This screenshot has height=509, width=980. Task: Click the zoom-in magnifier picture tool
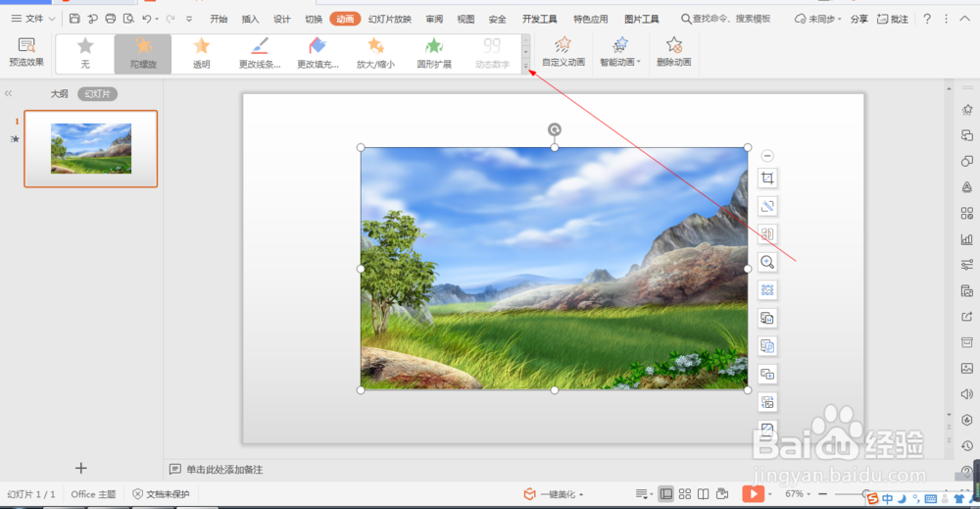point(767,262)
